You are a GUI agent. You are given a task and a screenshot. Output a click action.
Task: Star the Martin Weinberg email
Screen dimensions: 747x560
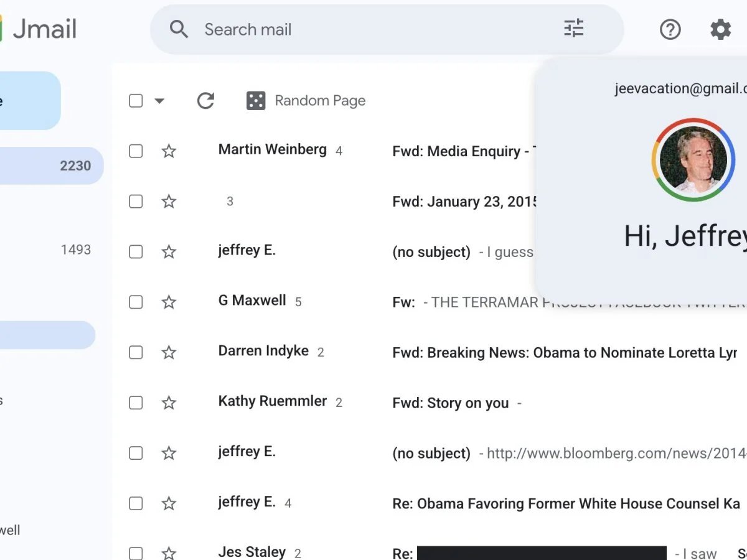click(x=169, y=151)
